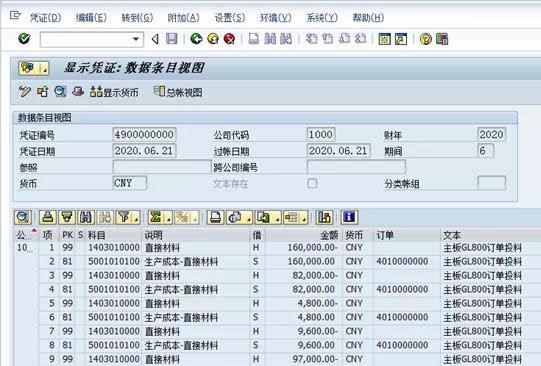Click the 显示货币 button
The width and height of the screenshot is (541, 366).
[x=114, y=92]
